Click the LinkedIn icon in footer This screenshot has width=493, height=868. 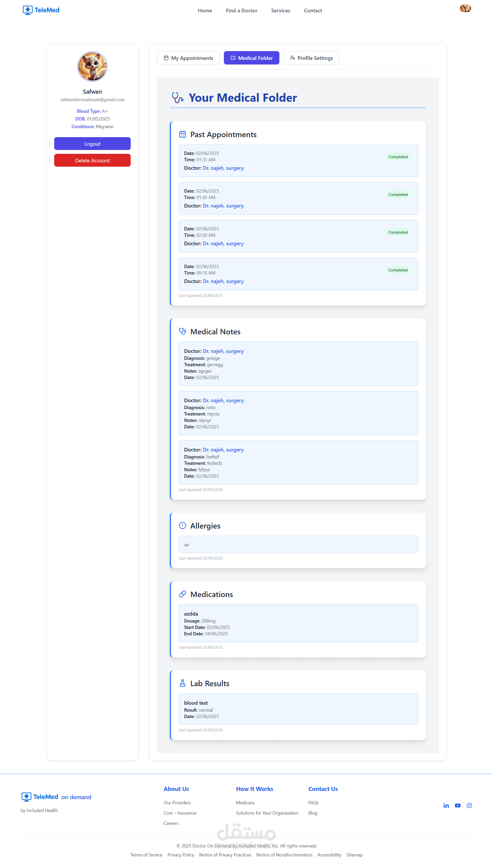click(446, 805)
